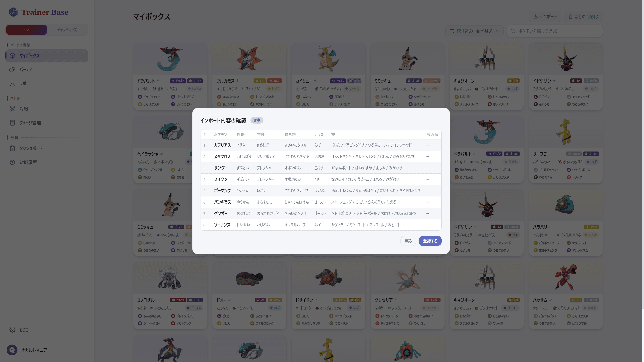Open the 絞り込み・並べ替え dropdown
644x362 pixels.
tap(474, 31)
